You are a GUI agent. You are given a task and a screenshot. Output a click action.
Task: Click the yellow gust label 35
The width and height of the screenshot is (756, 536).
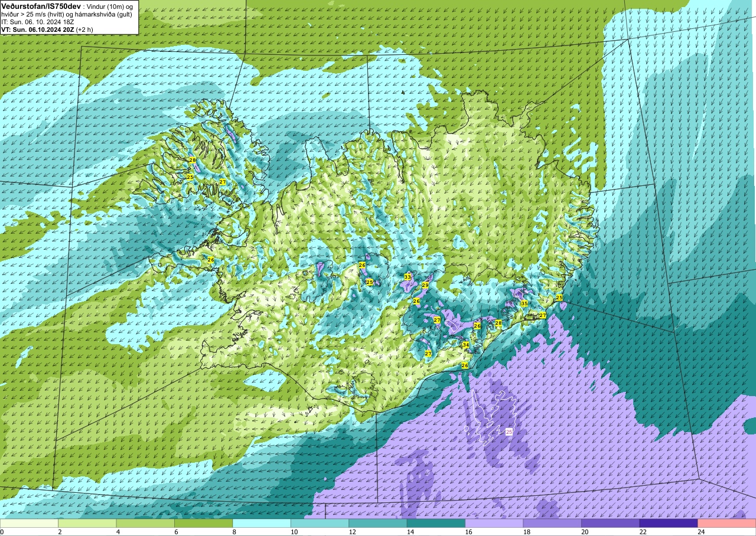click(x=524, y=303)
